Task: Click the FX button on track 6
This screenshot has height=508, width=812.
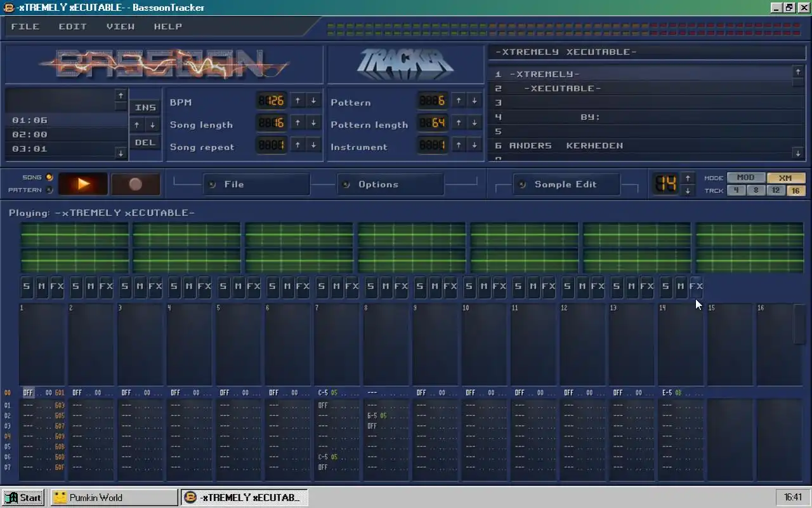Action: [x=303, y=286]
